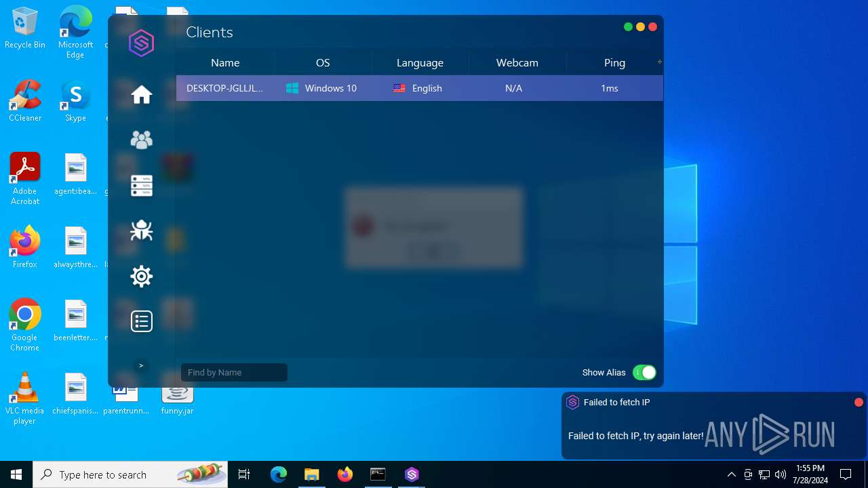
Task: Open Firefox from the taskbar
Action: tap(345, 474)
